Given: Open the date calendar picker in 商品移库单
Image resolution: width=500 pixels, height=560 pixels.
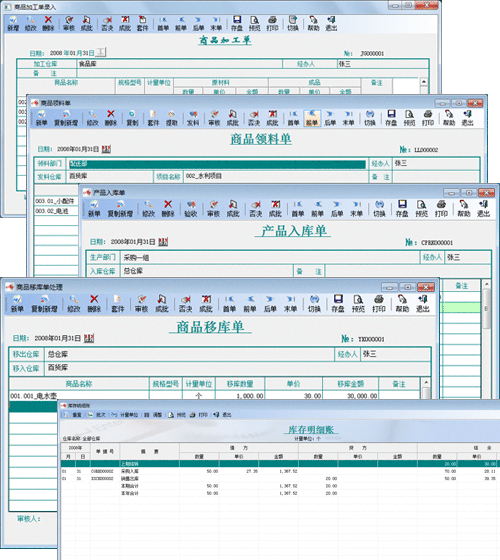Looking at the screenshot, I should (x=89, y=338).
